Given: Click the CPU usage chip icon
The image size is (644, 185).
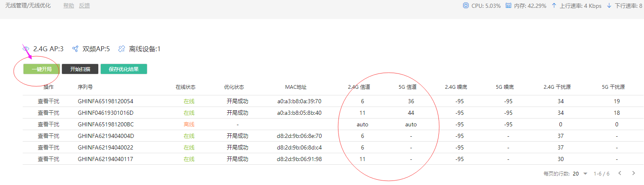Looking at the screenshot, I should point(466,6).
